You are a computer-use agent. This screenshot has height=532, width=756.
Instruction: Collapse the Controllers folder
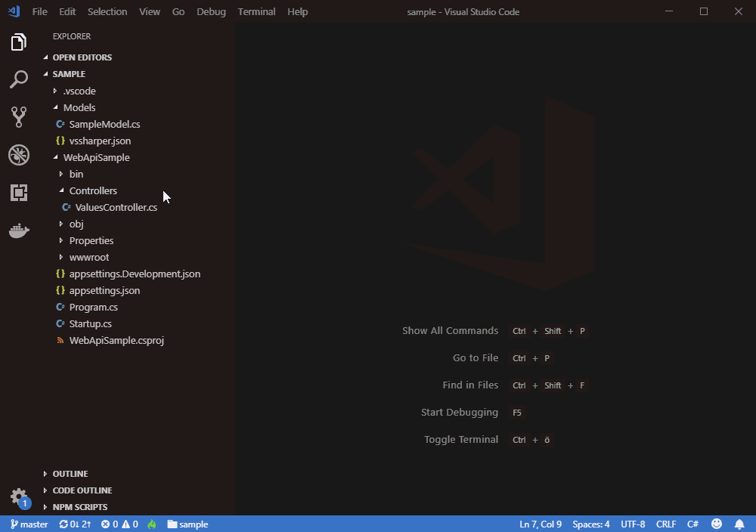tap(61, 190)
